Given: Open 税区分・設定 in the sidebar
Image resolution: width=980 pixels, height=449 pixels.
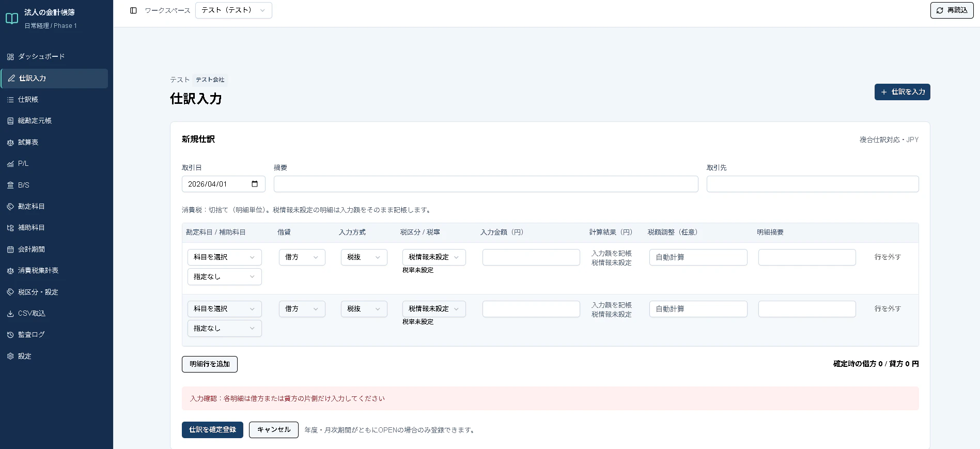Looking at the screenshot, I should click(x=54, y=292).
